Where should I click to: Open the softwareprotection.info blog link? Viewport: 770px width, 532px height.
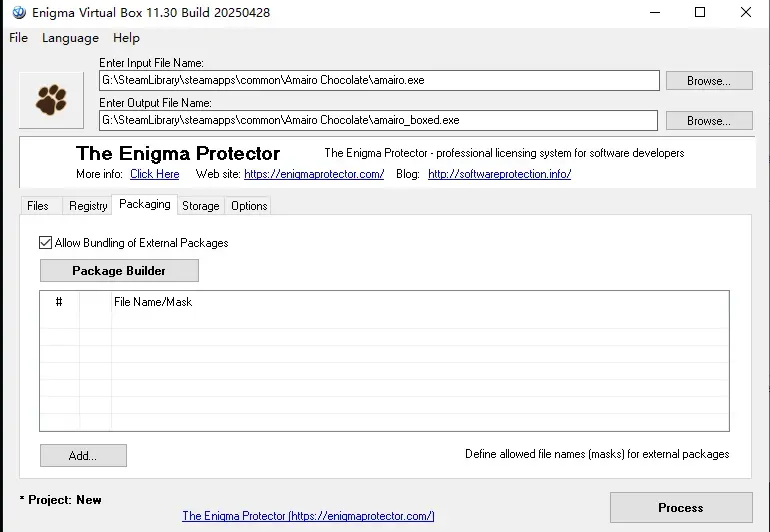[x=499, y=174]
